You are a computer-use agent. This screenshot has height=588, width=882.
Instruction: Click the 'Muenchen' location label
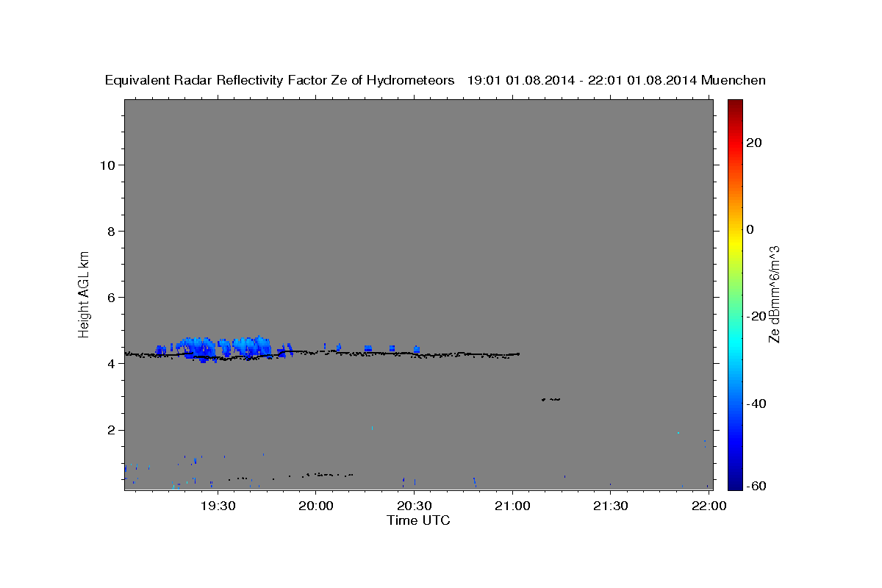(734, 81)
